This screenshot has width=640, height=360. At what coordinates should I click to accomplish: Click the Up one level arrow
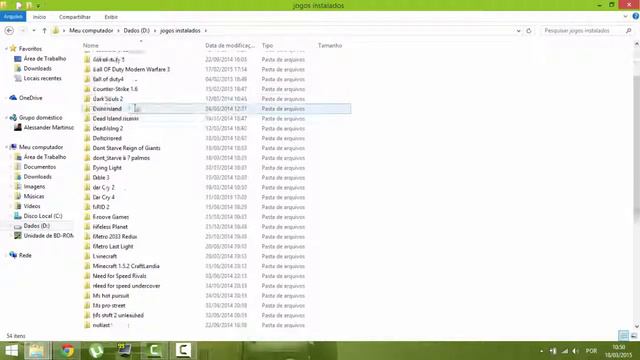[x=44, y=31]
